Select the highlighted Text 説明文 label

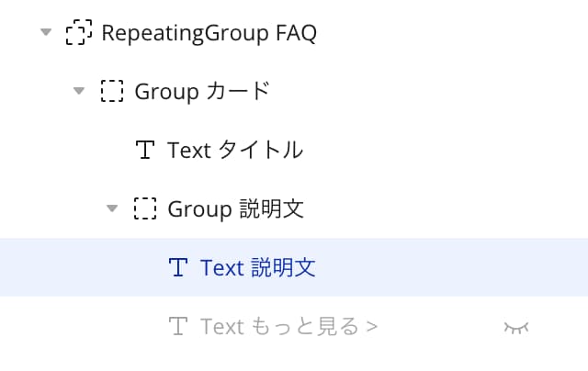point(258,267)
